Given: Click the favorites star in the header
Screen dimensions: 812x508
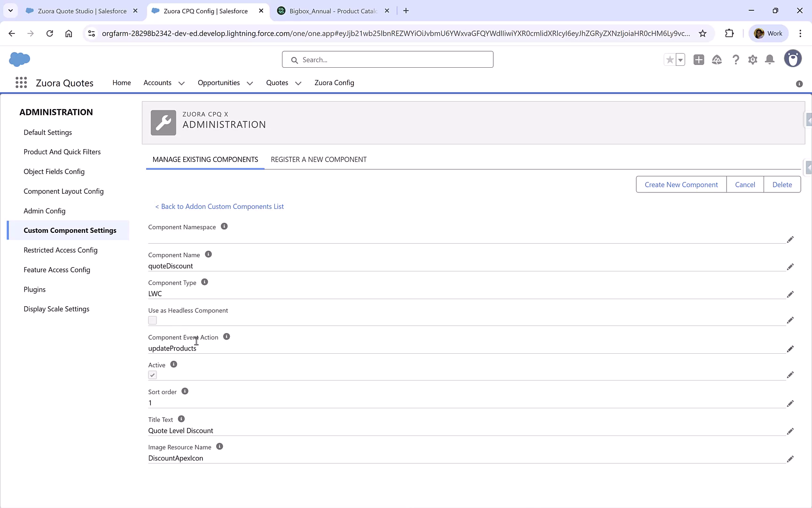Looking at the screenshot, I should coord(669,60).
